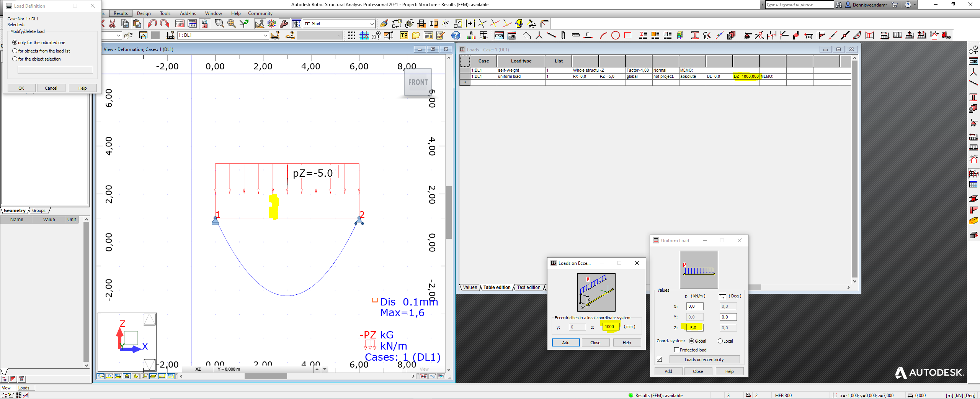Click the Redo arrow icon

tap(165, 24)
